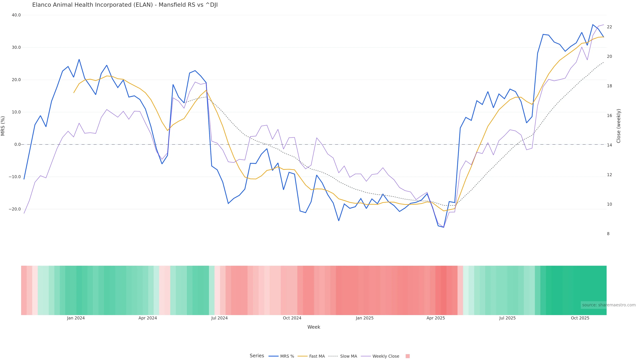Click the Elanco Animal Health chart title

125,5
